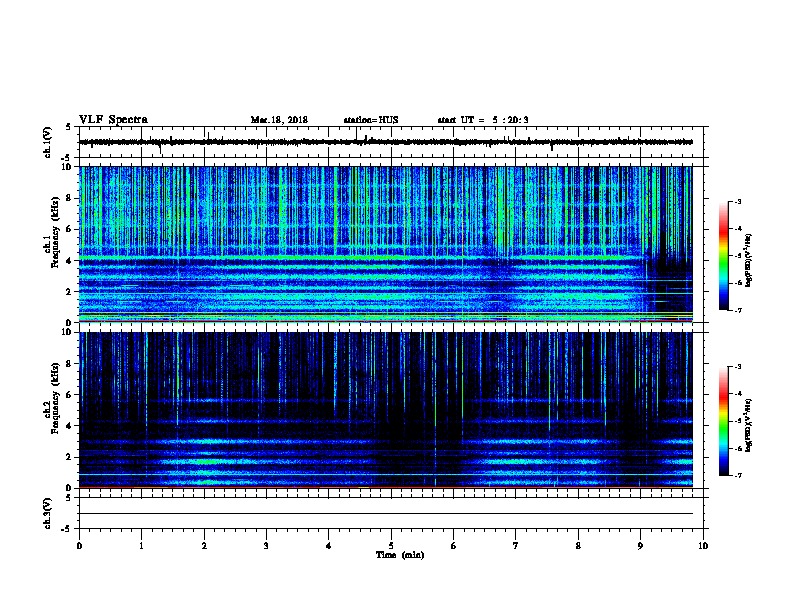
Task: Click the "-5" tick on ch.3(V) axis
Action: pyautogui.click(x=67, y=529)
